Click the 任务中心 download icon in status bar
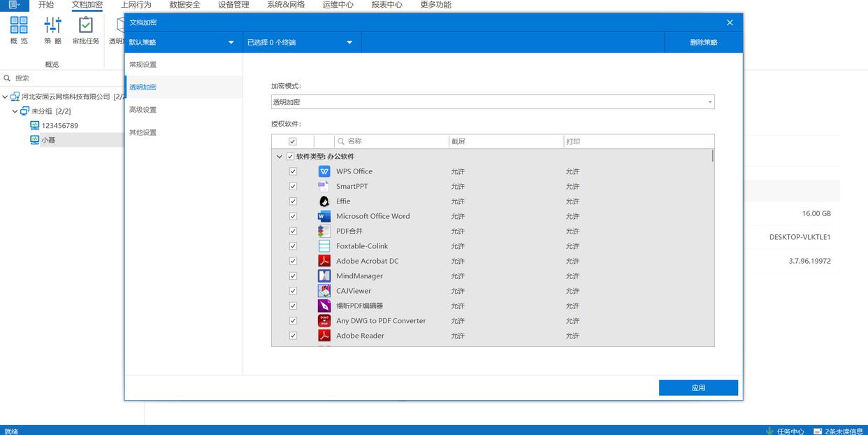The width and height of the screenshot is (868, 435). (769, 431)
